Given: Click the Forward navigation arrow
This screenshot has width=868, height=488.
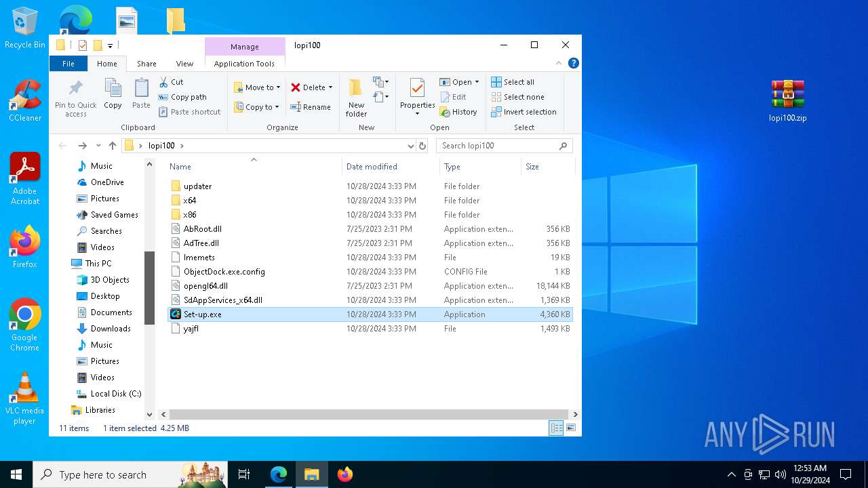Looking at the screenshot, I should click(82, 146).
